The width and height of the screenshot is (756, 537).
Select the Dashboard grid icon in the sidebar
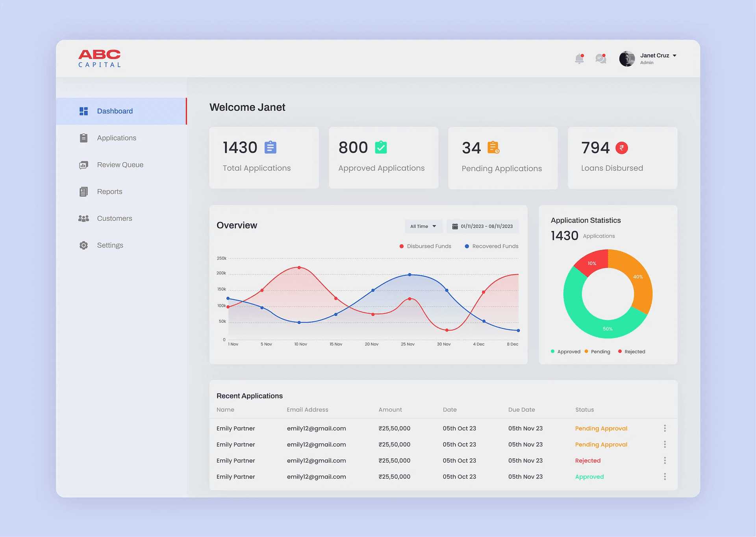tap(83, 111)
